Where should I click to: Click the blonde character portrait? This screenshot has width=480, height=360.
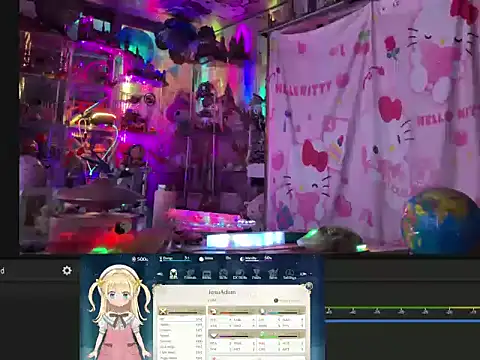pos(119,312)
